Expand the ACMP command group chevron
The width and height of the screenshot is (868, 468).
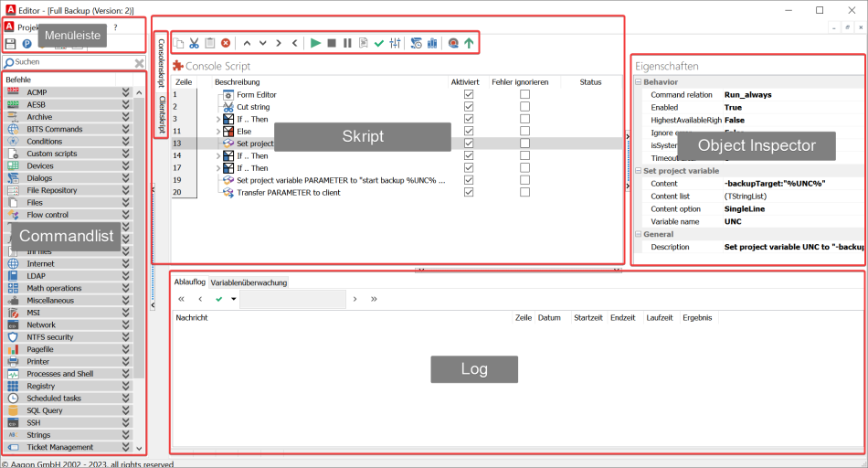[x=126, y=92]
